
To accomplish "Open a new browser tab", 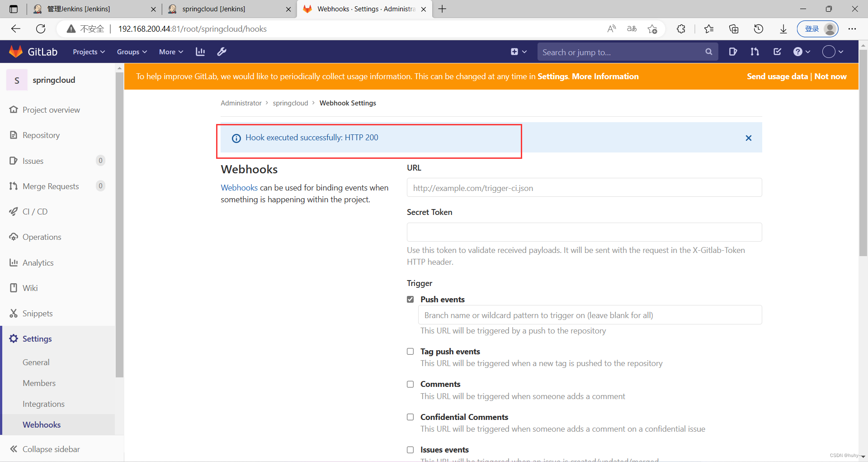I will pos(442,9).
